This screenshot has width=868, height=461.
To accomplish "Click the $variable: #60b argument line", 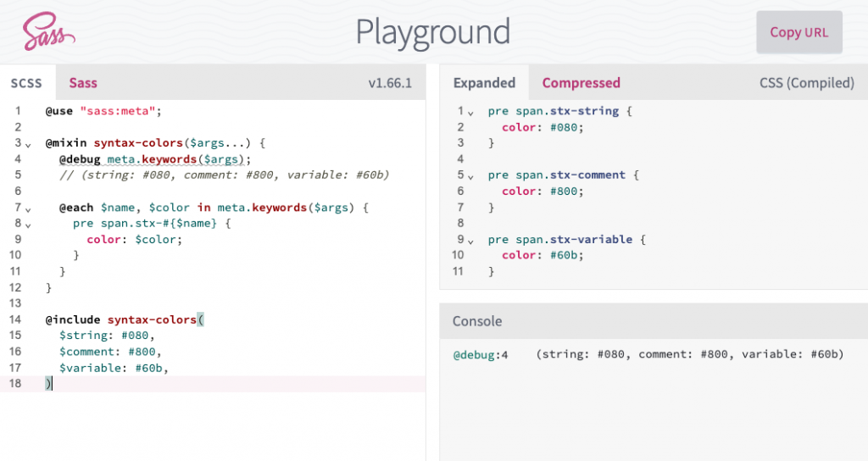I will click(x=114, y=368).
